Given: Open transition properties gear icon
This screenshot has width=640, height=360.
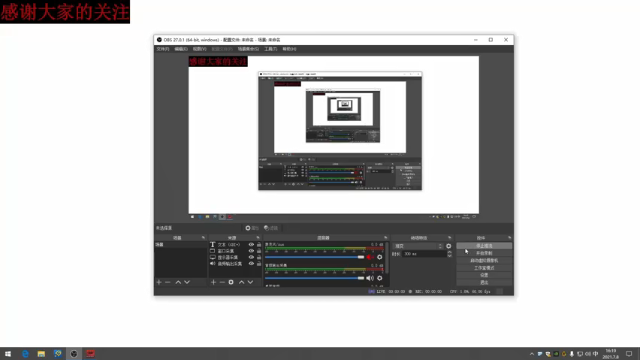Looking at the screenshot, I should [x=449, y=246].
